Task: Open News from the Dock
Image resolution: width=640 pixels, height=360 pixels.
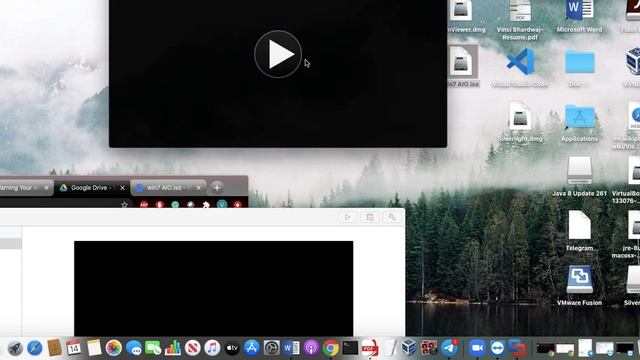Action: coord(192,348)
